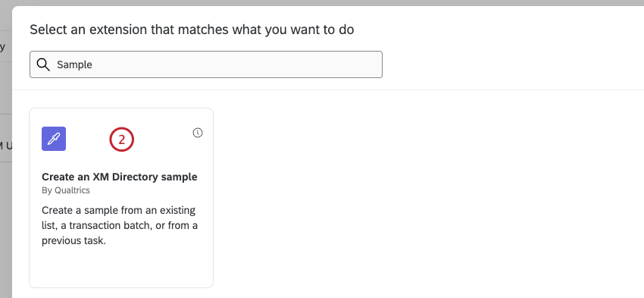Click the dimmed backdrop above the dialog
Viewport: 644px width, 298px height.
coord(322,3)
